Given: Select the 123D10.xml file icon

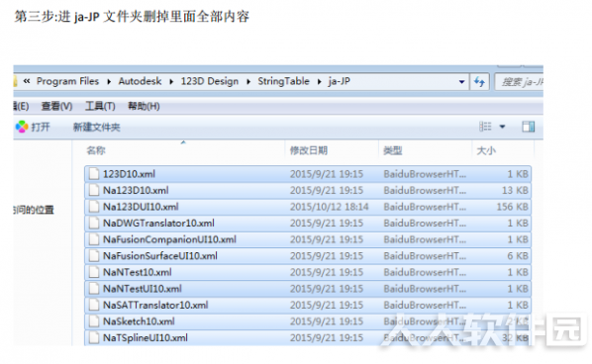Looking at the screenshot, I should (x=93, y=174).
